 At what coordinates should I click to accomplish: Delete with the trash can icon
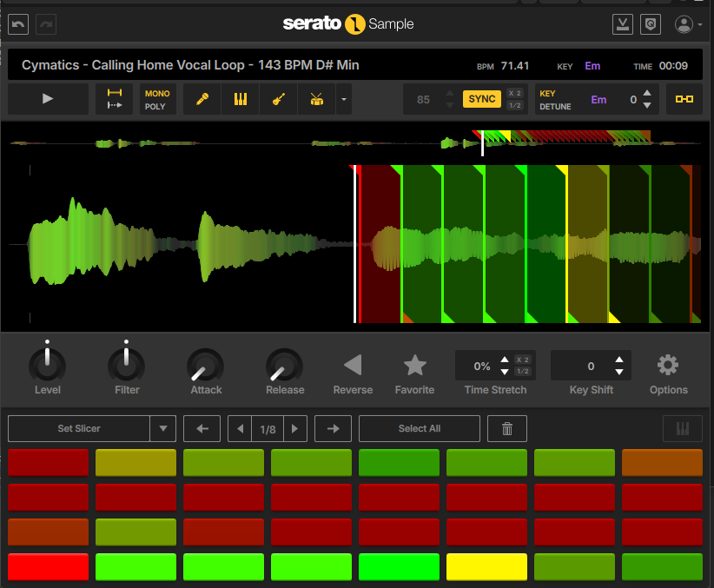[507, 428]
